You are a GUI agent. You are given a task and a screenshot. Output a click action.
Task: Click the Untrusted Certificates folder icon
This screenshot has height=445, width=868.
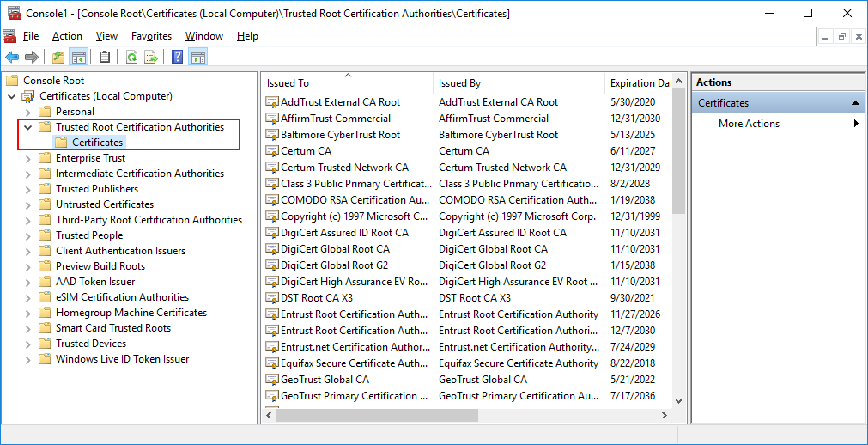click(x=45, y=204)
